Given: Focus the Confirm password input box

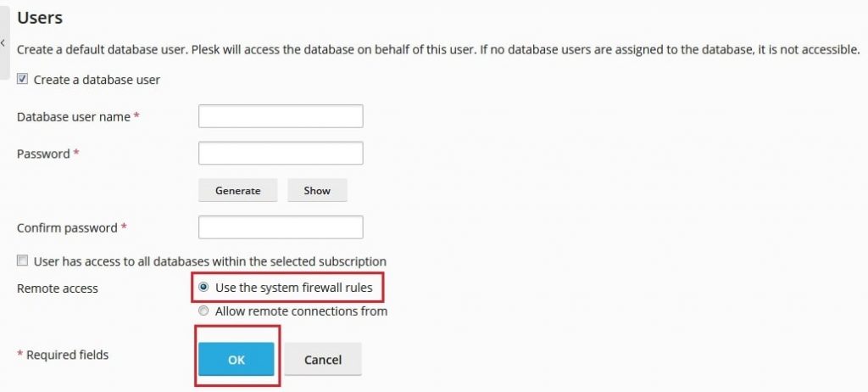Looking at the screenshot, I should (x=281, y=227).
